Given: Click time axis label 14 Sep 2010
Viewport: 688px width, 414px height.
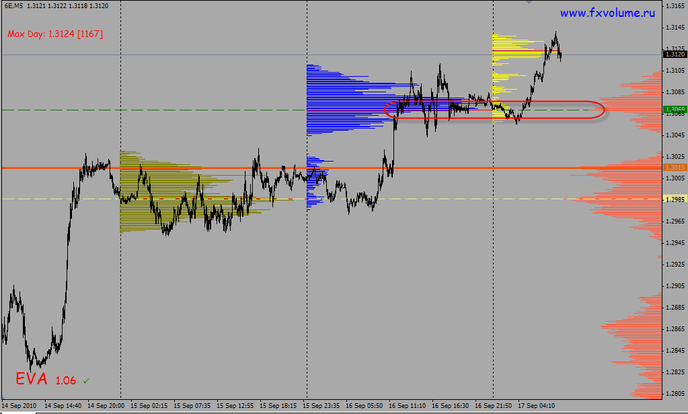Looking at the screenshot, I should click(19, 406).
